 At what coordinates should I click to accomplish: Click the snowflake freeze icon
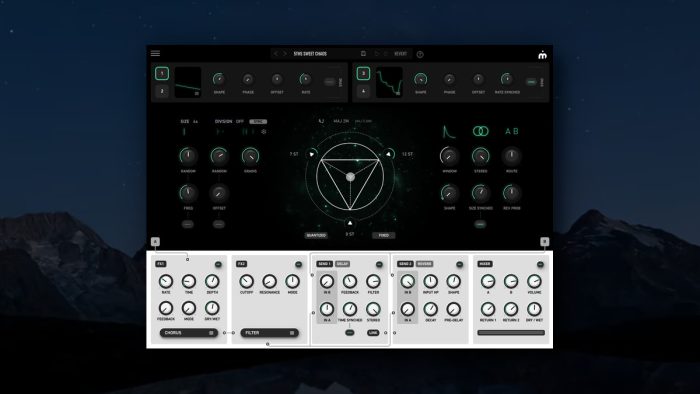point(264,132)
